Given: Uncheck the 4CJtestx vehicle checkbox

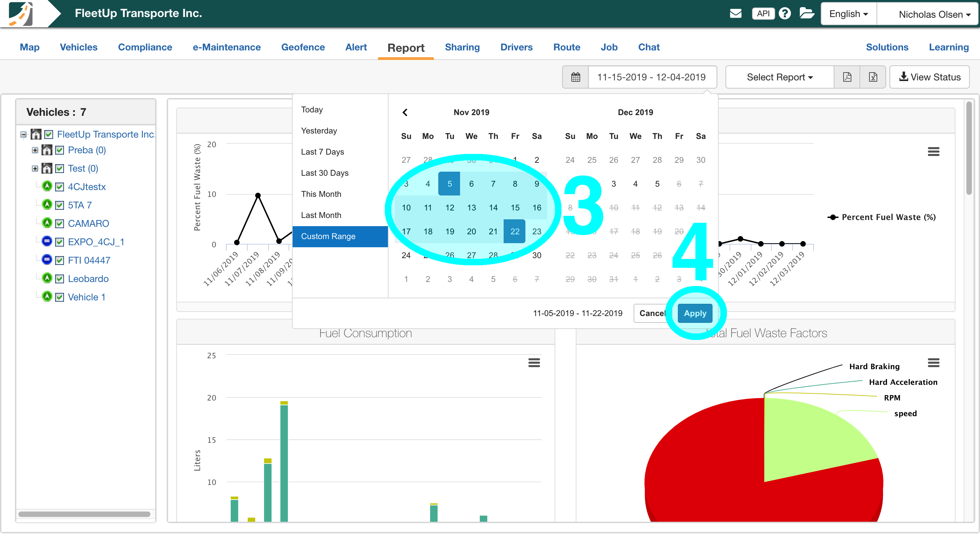Looking at the screenshot, I should 59,187.
